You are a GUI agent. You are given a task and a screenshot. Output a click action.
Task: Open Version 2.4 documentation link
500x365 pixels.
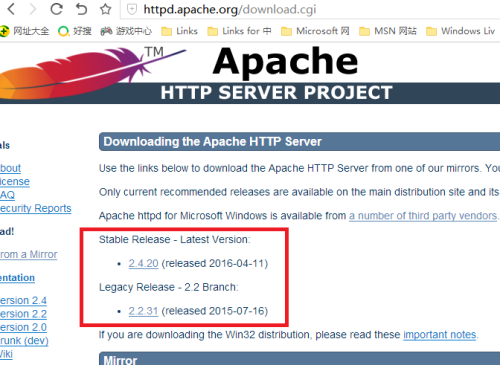[23, 301]
